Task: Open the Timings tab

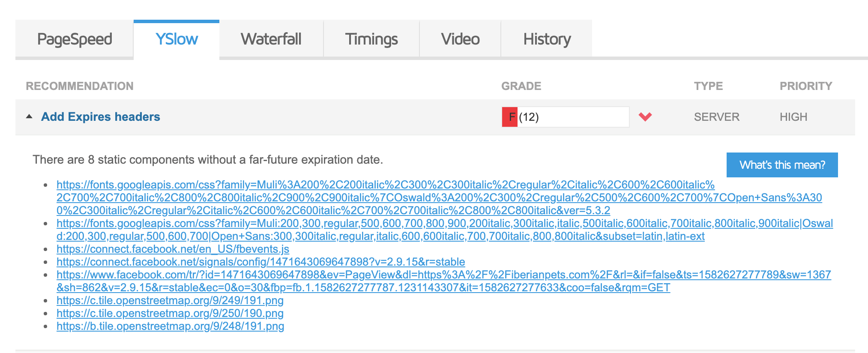Action: tap(371, 39)
